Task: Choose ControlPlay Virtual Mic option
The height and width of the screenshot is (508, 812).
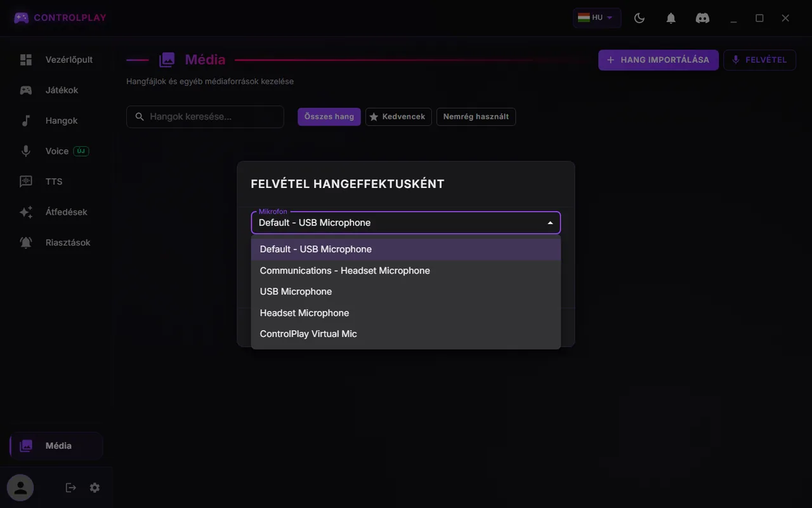Action: [x=406, y=334]
